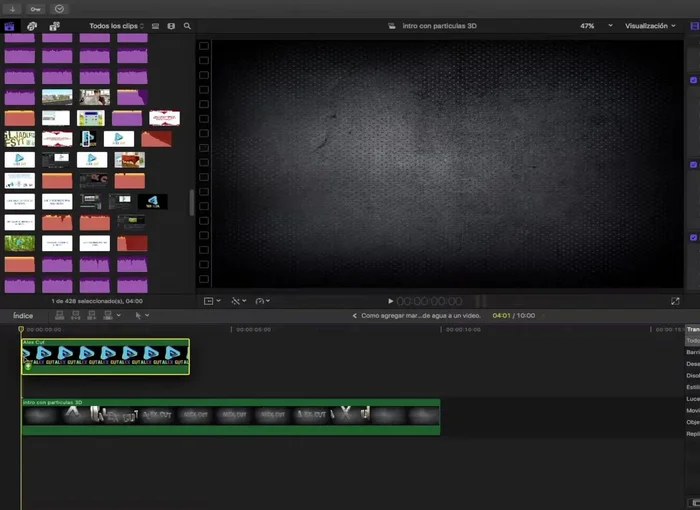
Task: Go back in timeline history arrow
Action: tap(354, 316)
